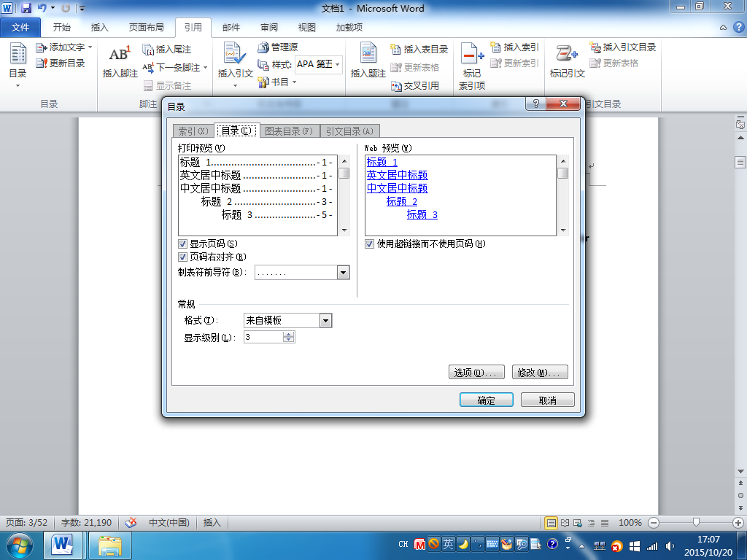Click 下一条脚注 button
This screenshot has width=747, height=560.
pyautogui.click(x=171, y=68)
